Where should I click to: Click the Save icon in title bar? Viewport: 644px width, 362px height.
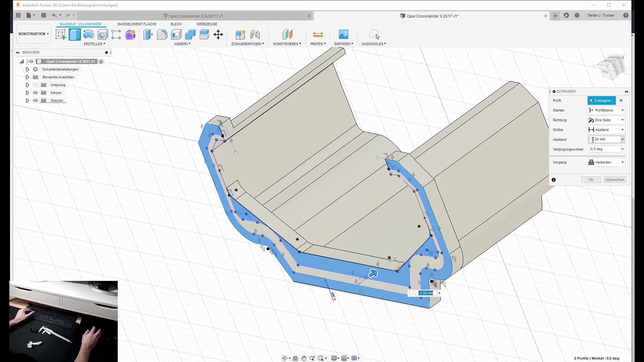pos(44,15)
